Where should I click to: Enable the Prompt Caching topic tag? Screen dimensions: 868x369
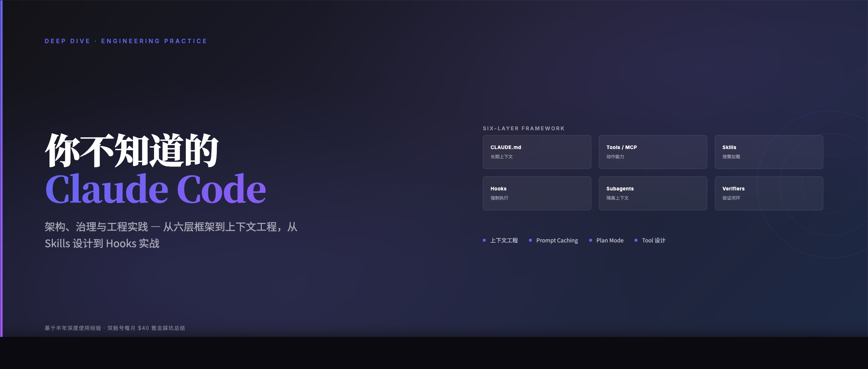click(x=557, y=240)
